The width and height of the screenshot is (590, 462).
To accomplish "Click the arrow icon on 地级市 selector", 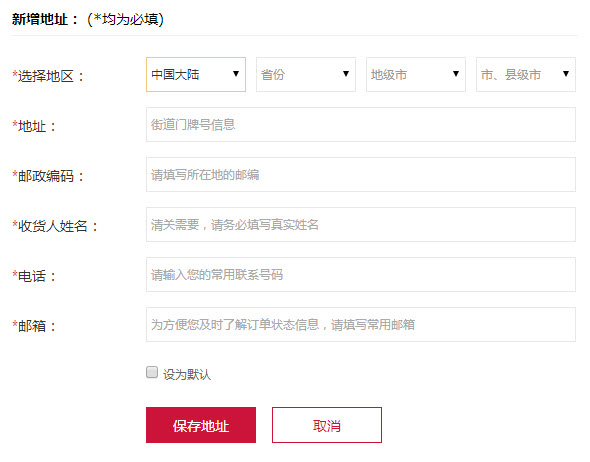I will click(456, 74).
